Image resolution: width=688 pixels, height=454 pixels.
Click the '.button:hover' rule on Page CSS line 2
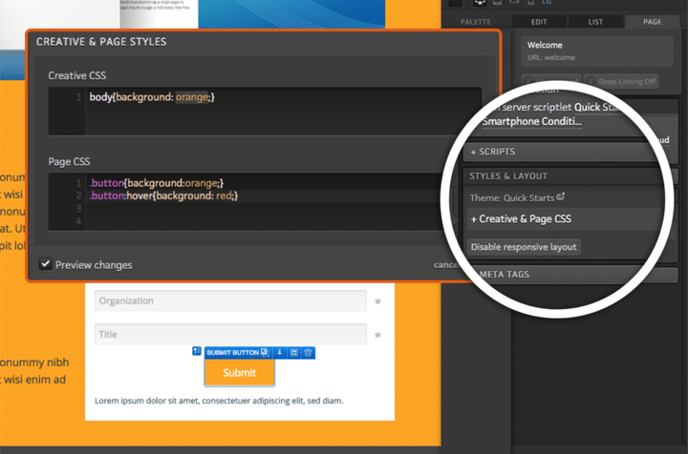coord(164,196)
